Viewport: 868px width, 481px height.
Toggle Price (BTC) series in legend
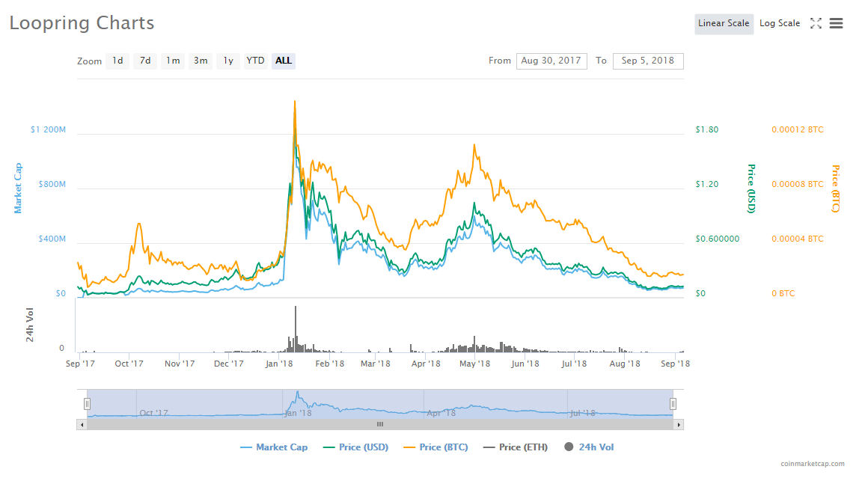[x=436, y=447]
